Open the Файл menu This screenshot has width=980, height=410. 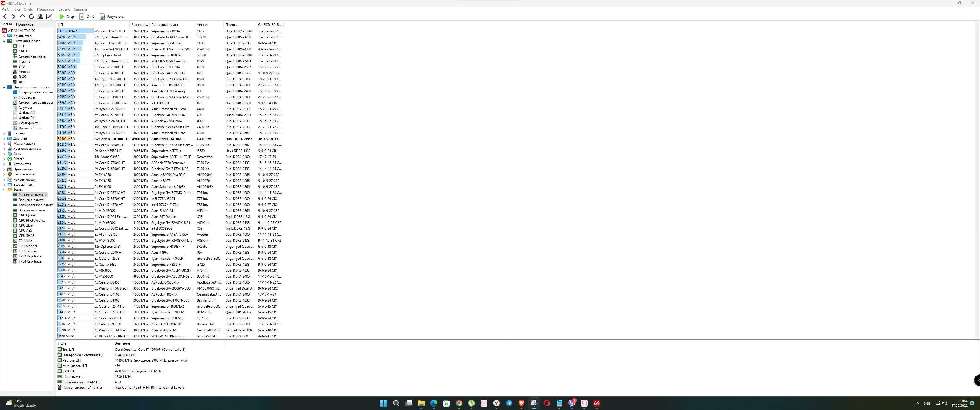coord(6,9)
